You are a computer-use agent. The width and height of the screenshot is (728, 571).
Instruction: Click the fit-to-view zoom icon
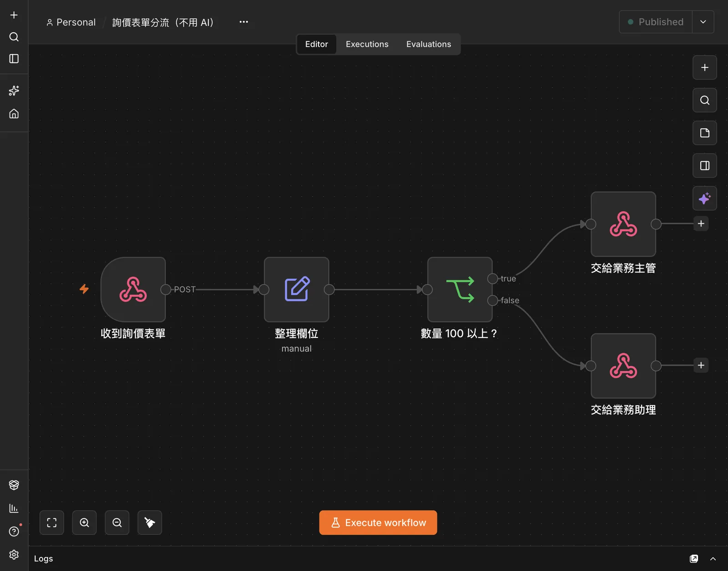52,523
